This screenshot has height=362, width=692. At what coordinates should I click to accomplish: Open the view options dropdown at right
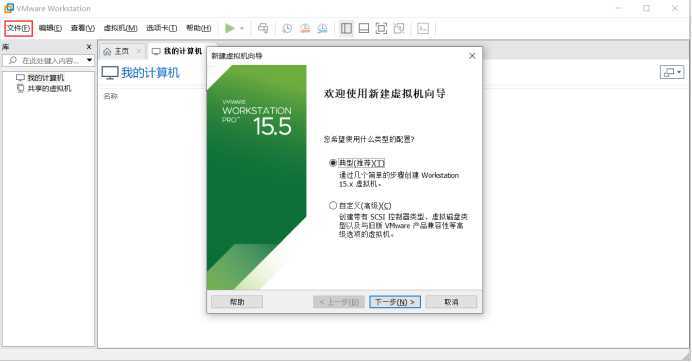pyautogui.click(x=672, y=72)
